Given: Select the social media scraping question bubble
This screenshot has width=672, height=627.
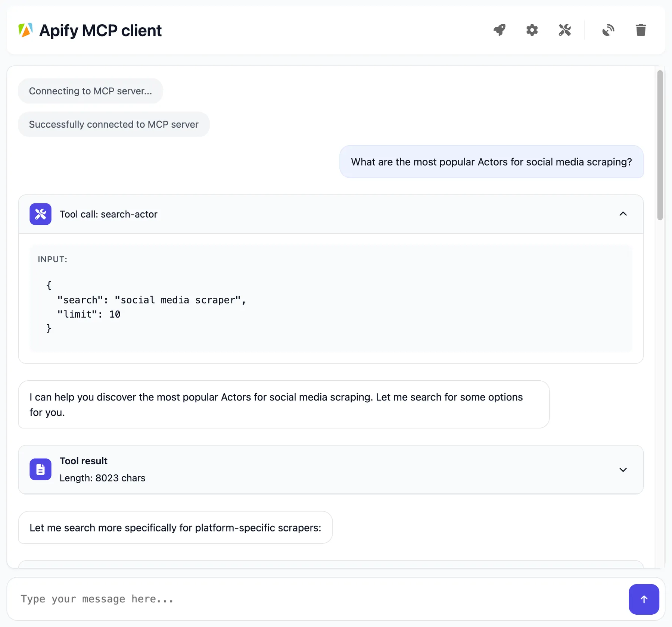Looking at the screenshot, I should [x=491, y=162].
